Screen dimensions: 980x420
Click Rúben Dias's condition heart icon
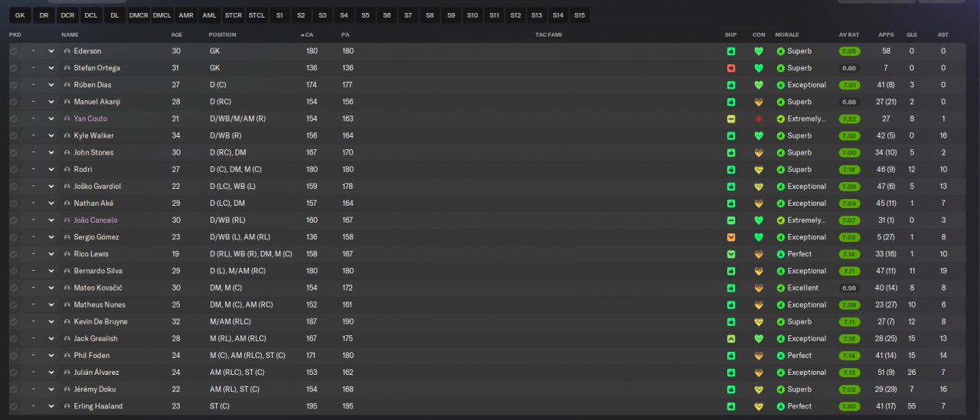(759, 85)
